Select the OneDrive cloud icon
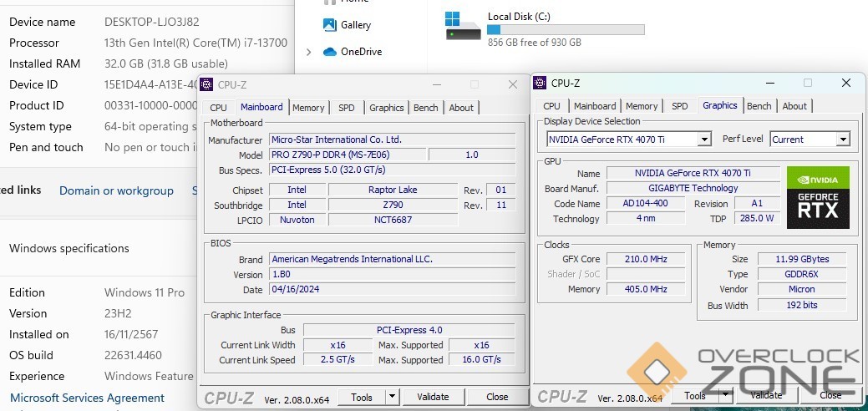Viewport: 868px width, 411px height. [329, 52]
